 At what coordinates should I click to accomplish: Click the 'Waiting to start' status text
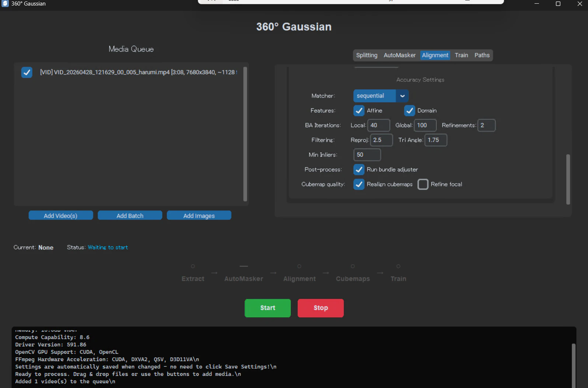[108, 247]
